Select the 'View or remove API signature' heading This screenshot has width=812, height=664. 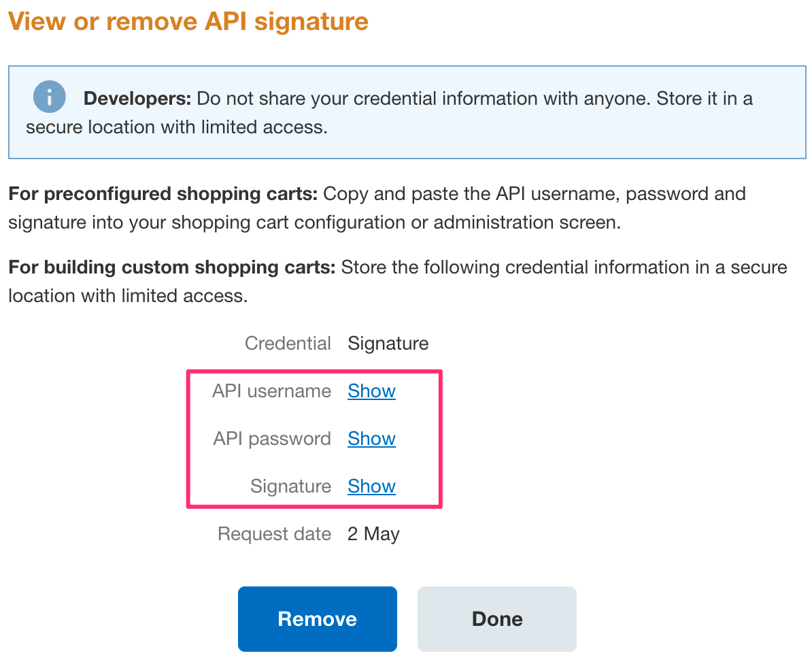click(x=188, y=21)
